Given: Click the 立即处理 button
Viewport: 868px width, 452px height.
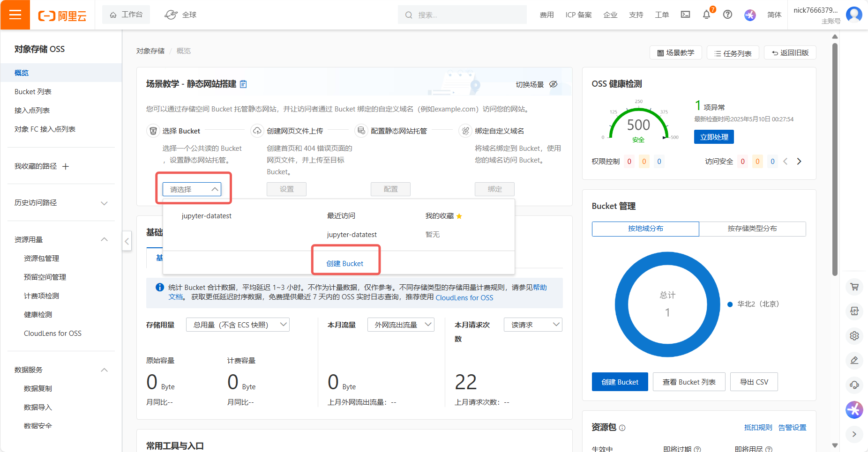Looking at the screenshot, I should tap(714, 137).
